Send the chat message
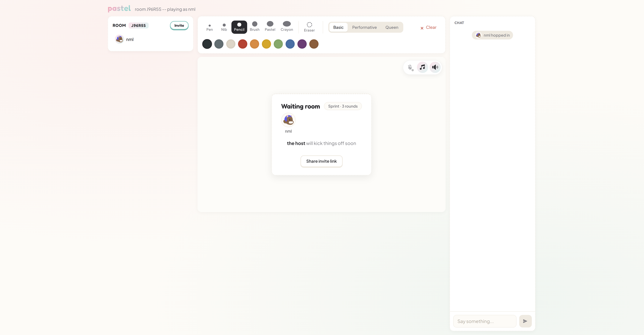The image size is (644, 335). pyautogui.click(x=525, y=321)
